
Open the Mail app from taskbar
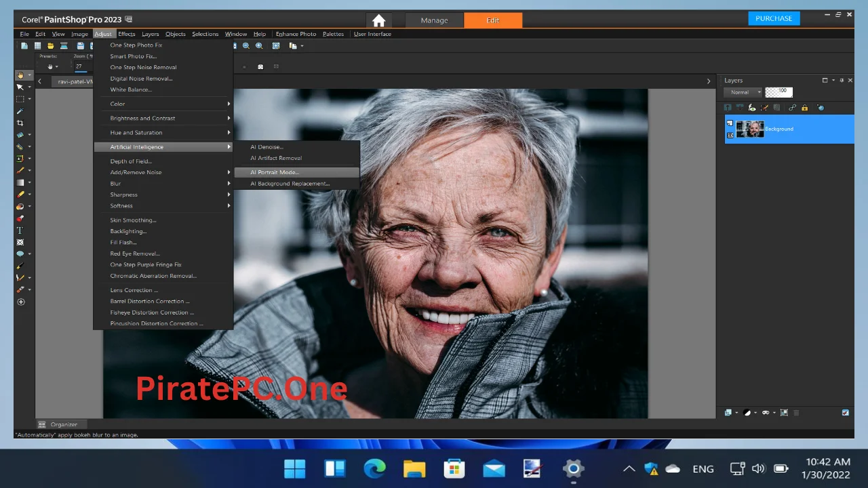tap(494, 468)
